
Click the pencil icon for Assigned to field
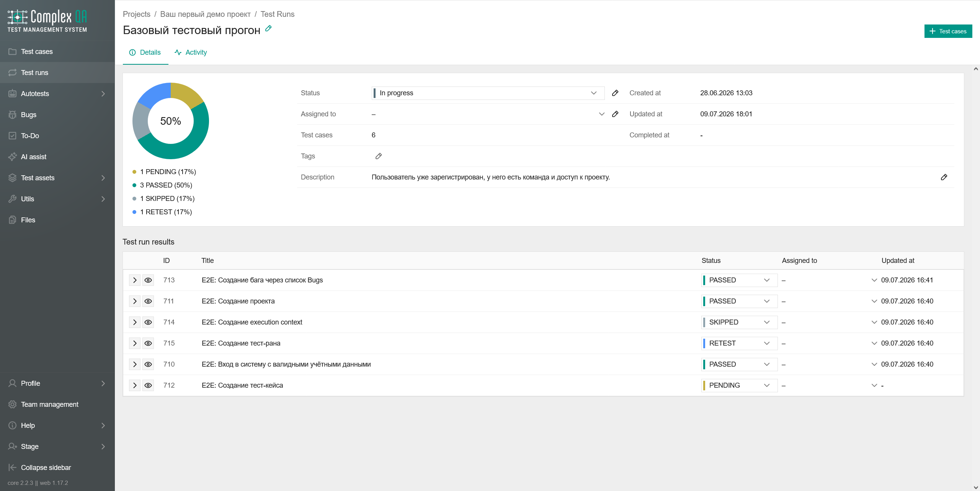click(x=615, y=114)
